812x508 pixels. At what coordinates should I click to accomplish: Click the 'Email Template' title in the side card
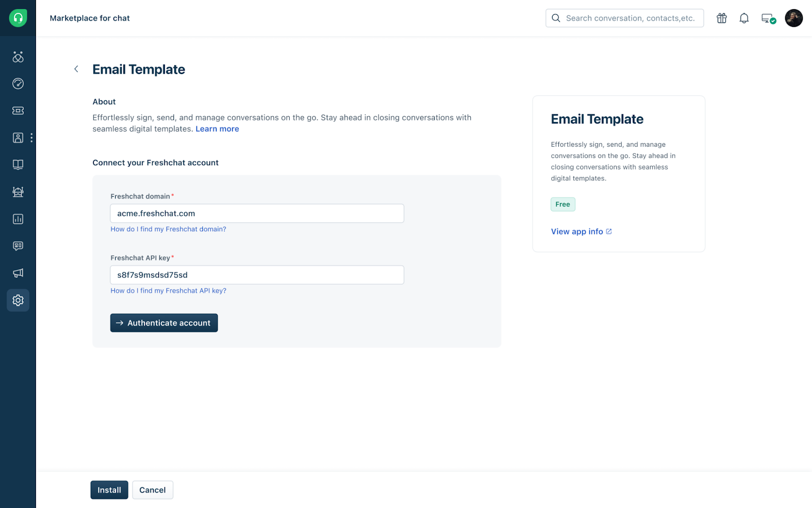(597, 119)
